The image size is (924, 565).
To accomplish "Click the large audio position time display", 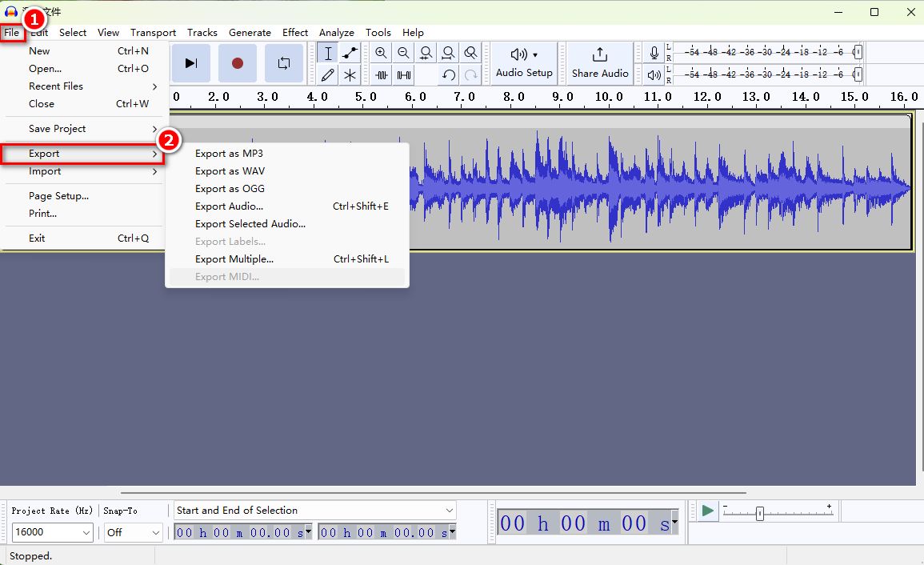I will click(x=587, y=523).
